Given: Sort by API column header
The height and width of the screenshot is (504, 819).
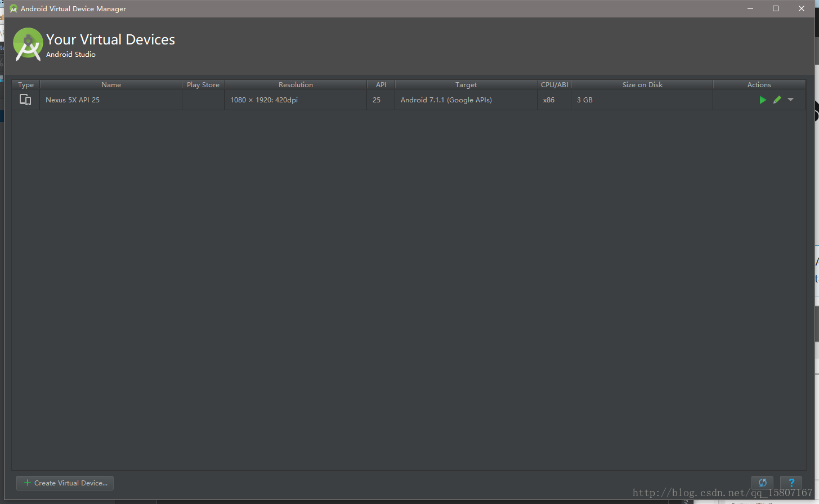Looking at the screenshot, I should coord(381,84).
